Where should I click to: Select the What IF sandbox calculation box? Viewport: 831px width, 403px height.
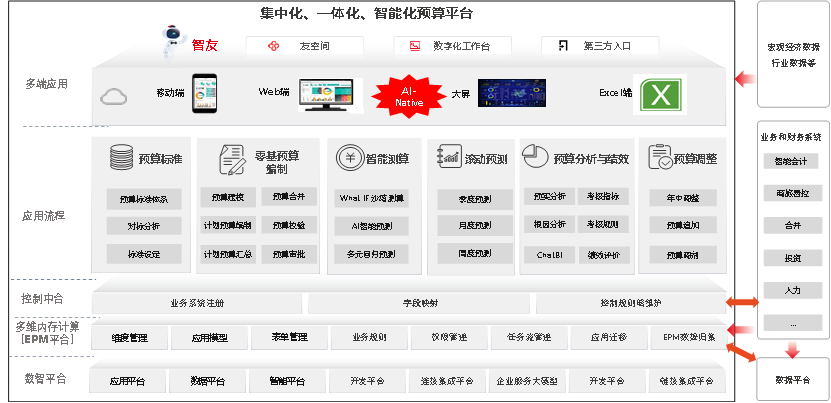click(372, 198)
